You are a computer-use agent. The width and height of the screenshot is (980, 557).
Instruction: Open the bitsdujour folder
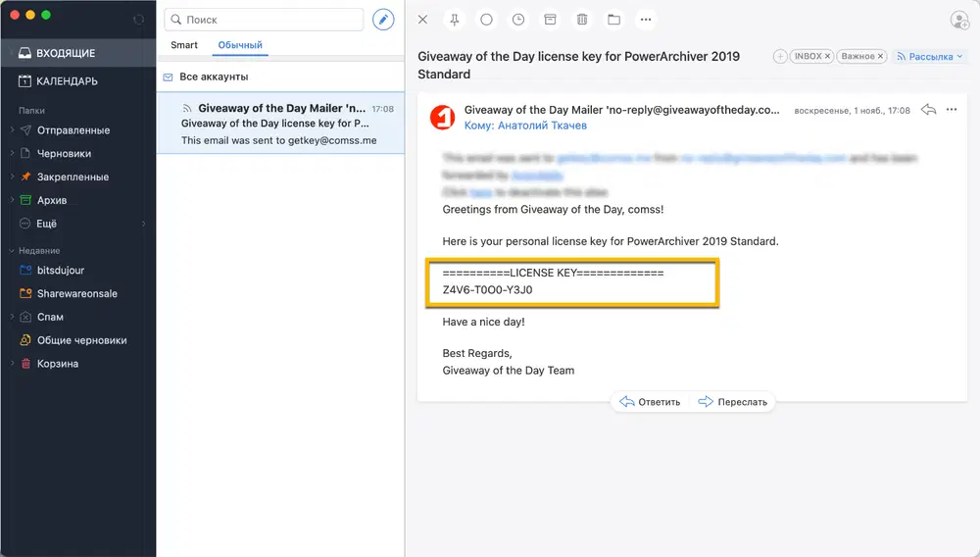[60, 270]
